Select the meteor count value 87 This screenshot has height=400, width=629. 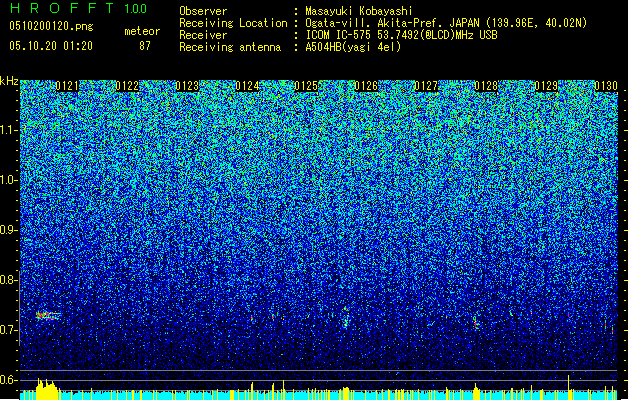click(x=145, y=46)
